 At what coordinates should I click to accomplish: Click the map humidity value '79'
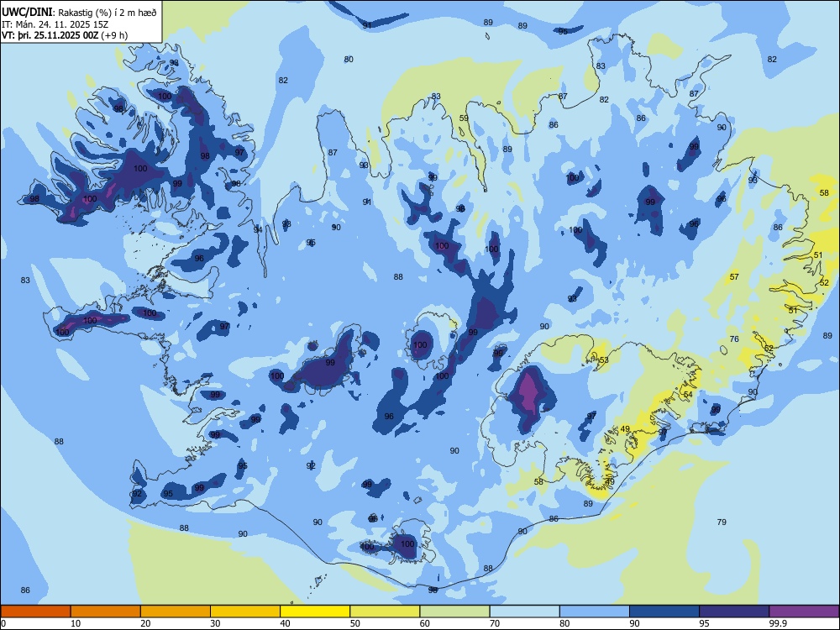point(722,522)
